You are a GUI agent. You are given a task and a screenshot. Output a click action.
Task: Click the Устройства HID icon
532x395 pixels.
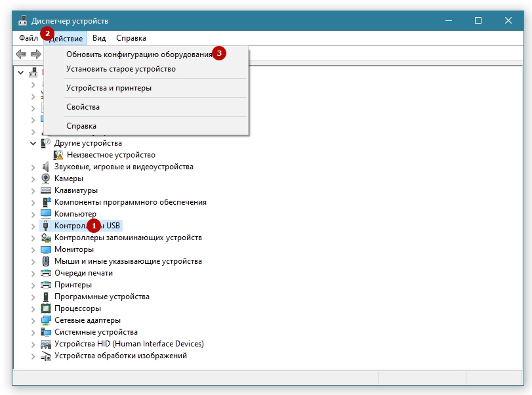pos(46,344)
